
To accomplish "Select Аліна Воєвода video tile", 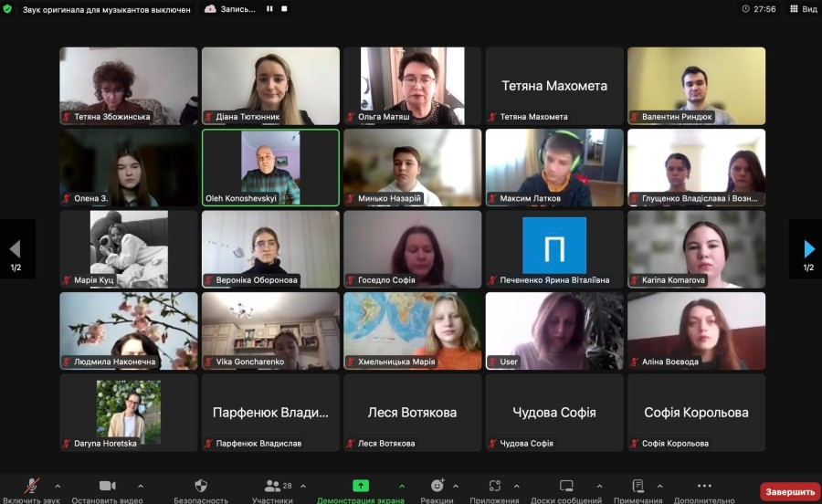I will [697, 331].
